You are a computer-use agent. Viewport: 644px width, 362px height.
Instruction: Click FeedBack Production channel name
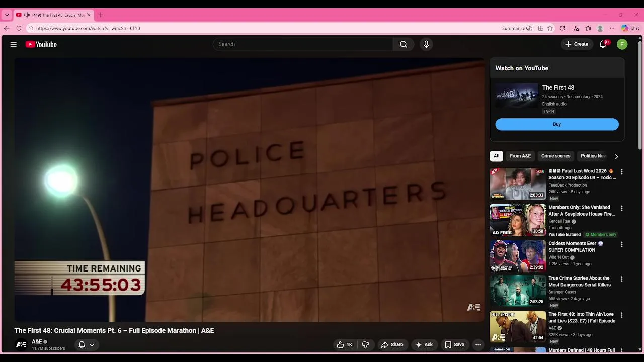click(568, 185)
